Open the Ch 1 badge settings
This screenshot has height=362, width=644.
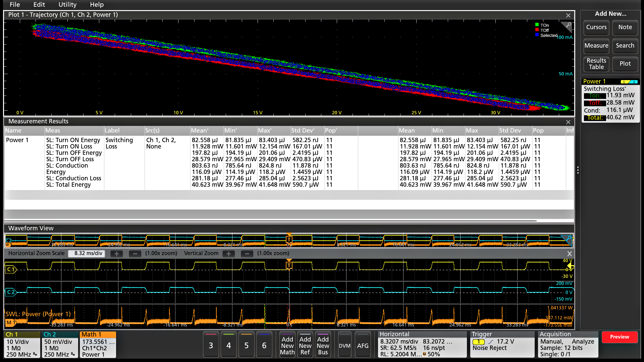coord(21,345)
